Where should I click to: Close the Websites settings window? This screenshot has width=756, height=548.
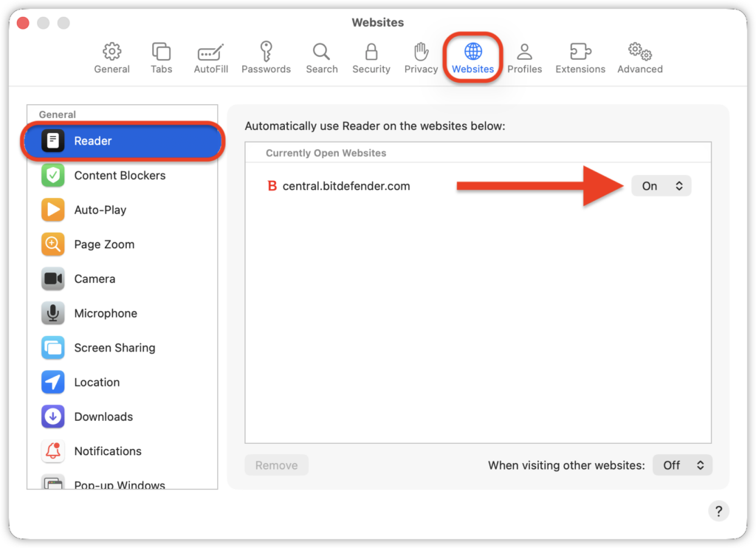coord(23,23)
